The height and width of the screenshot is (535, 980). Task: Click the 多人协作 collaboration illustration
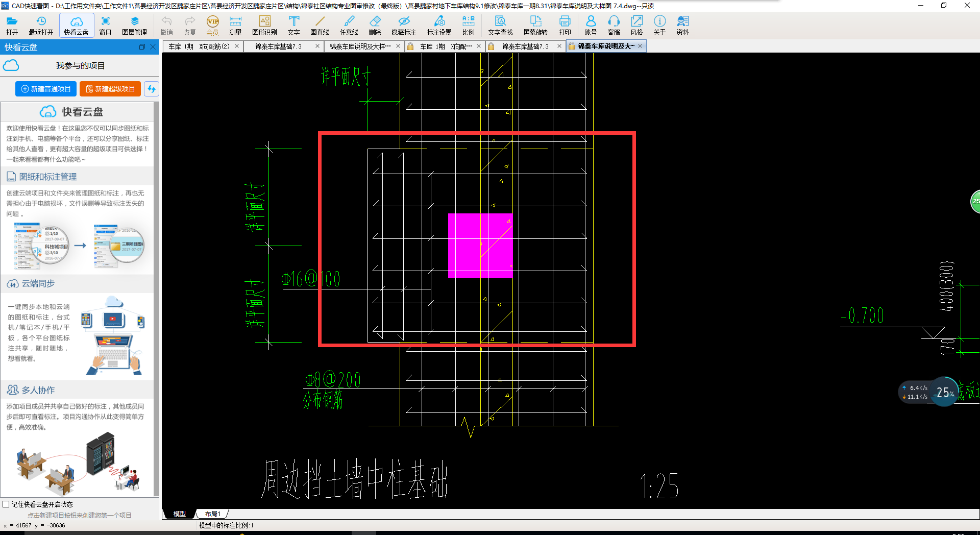click(78, 464)
